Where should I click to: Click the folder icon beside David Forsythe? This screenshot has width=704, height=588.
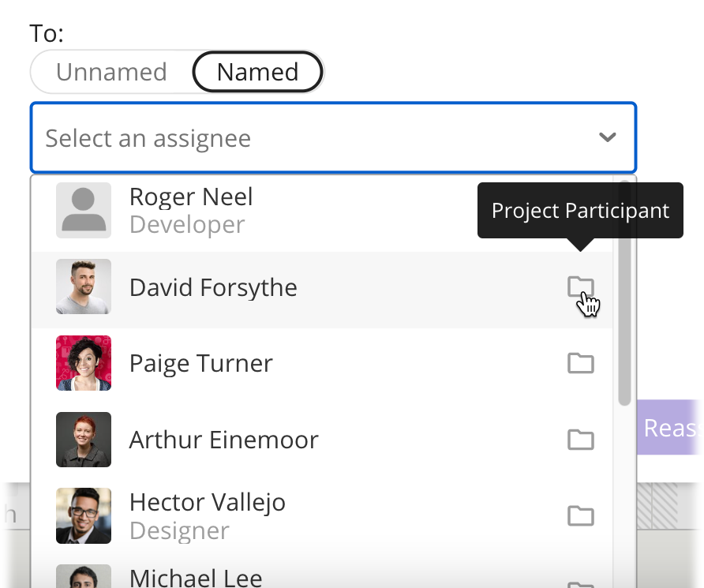click(580, 287)
